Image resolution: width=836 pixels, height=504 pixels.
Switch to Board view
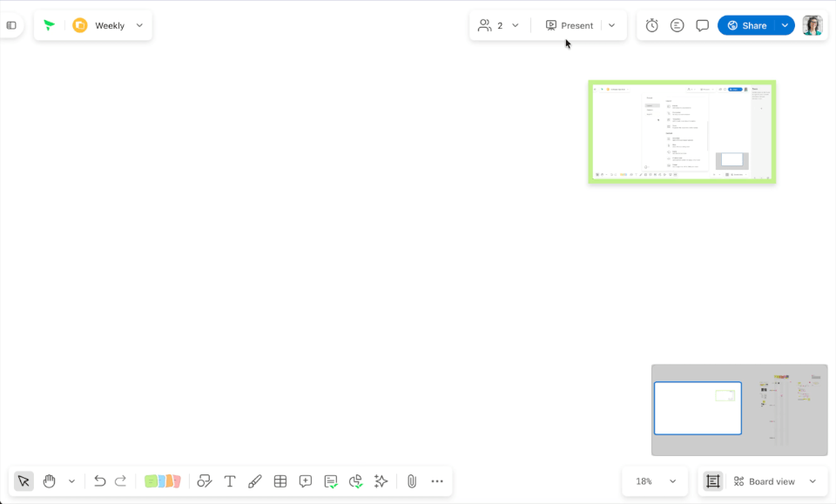[764, 481]
